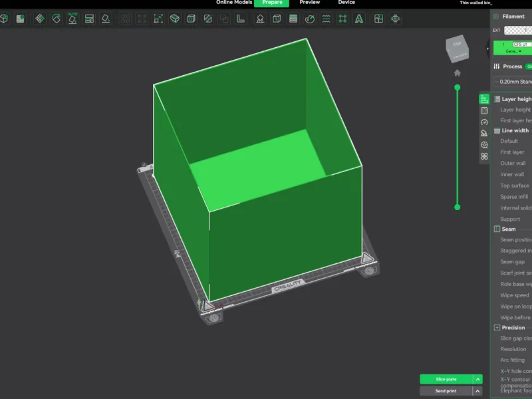Open the quality settings side tab icon
The width and height of the screenshot is (532, 399).
click(484, 99)
